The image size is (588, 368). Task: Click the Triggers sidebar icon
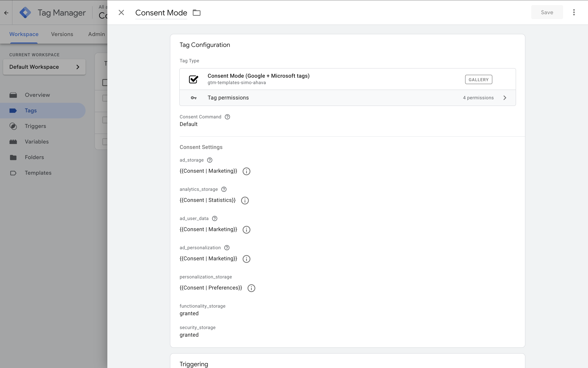tap(13, 126)
